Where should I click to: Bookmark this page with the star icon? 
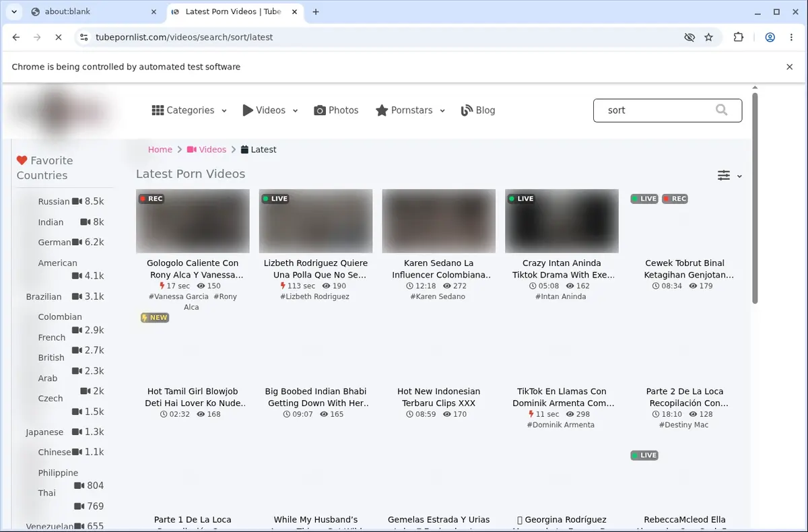708,38
